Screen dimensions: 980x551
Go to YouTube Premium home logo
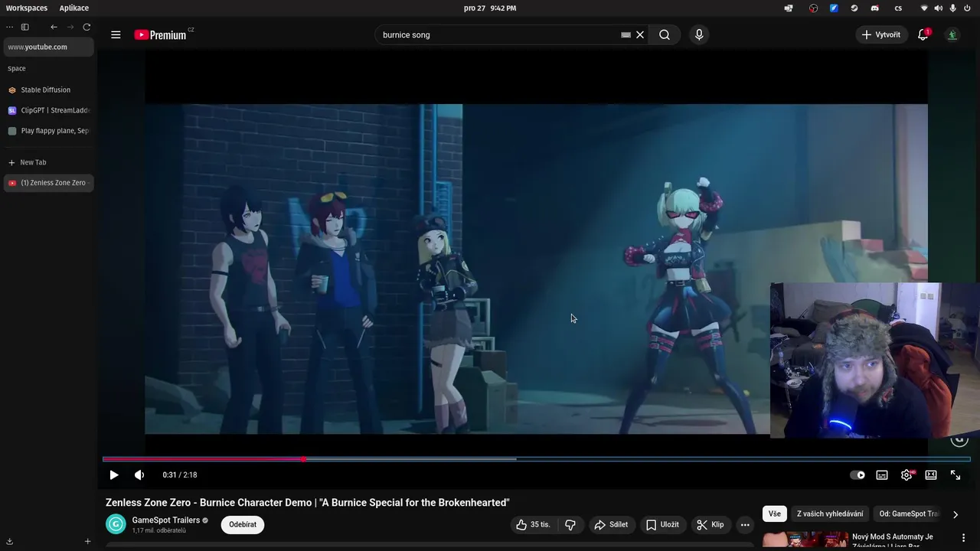[x=161, y=34]
